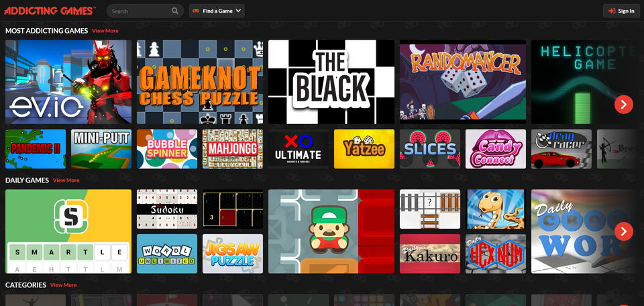Open the Mini-Putt game tile
This screenshot has height=306, width=644.
(101, 149)
